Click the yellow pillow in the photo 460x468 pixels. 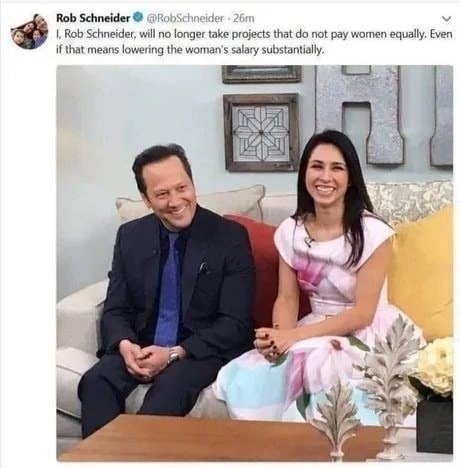(423, 273)
